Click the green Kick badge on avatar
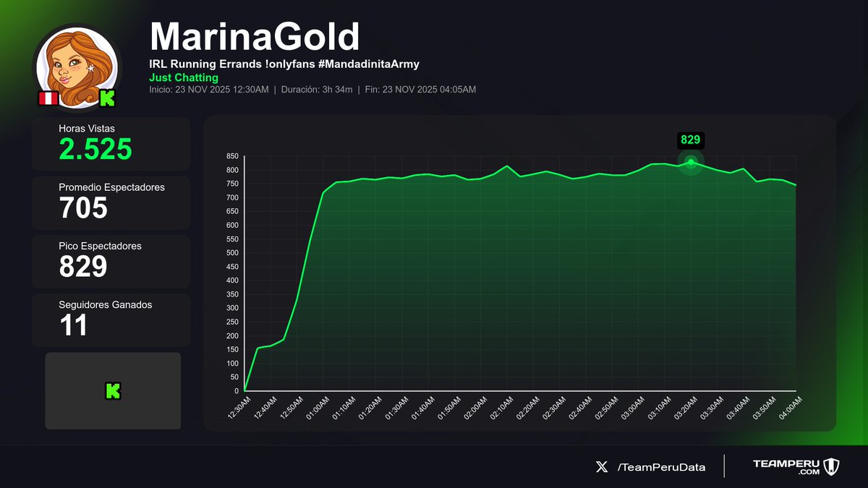 (x=107, y=100)
